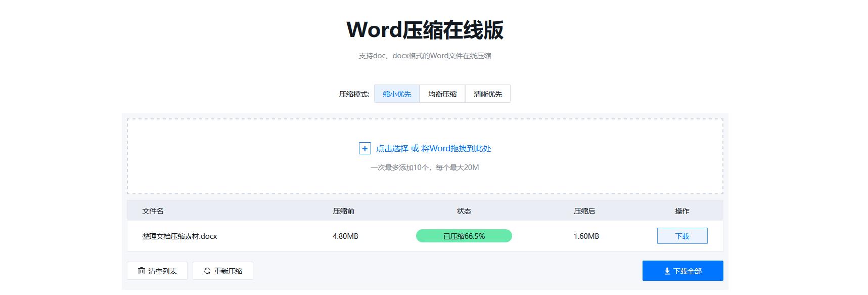Click the 已压缩66.5% progress bar
Viewport: 868px width, 295px height.
[x=464, y=236]
